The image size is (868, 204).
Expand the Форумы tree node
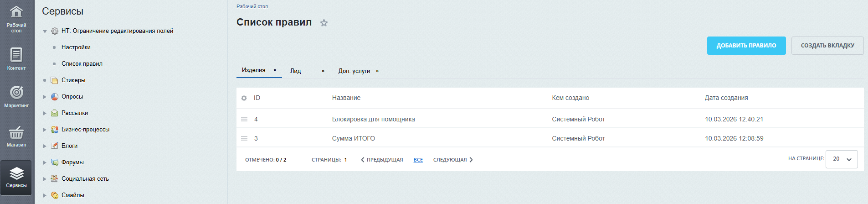45,162
